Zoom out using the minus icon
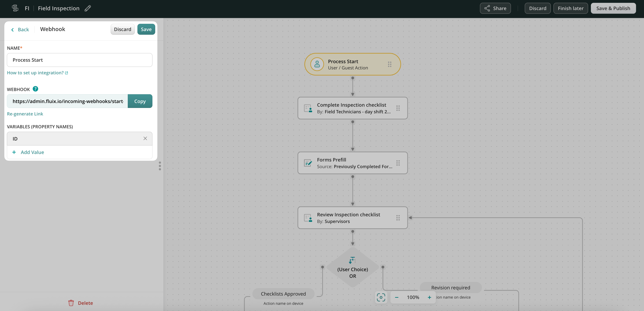Screen dimensions: 644x311 click(x=397, y=297)
